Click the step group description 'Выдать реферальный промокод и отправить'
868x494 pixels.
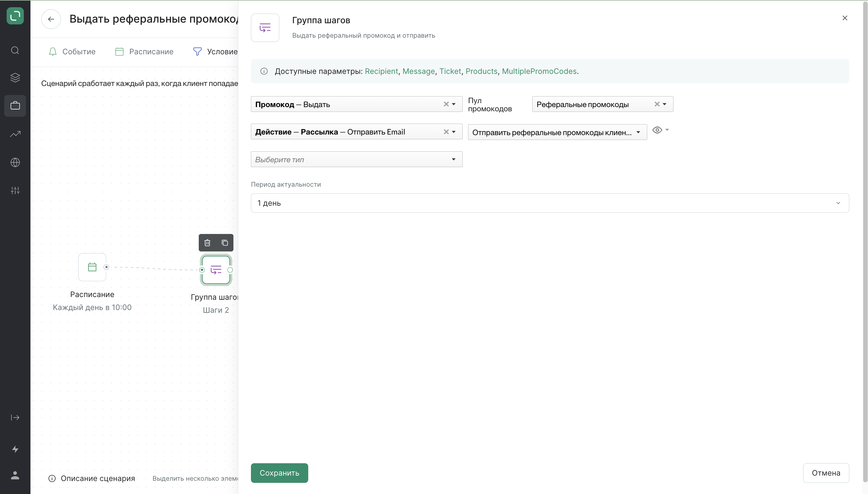pyautogui.click(x=363, y=35)
